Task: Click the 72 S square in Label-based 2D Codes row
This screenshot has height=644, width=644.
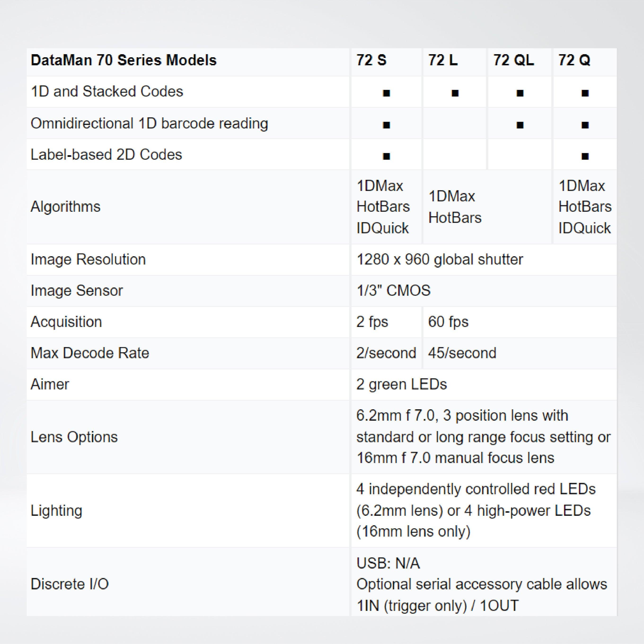Action: 386,156
